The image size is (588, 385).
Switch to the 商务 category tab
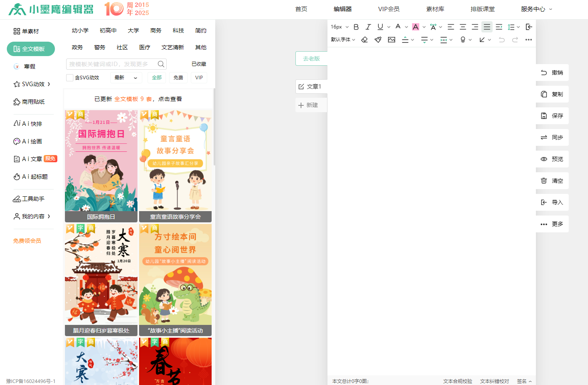156,30
